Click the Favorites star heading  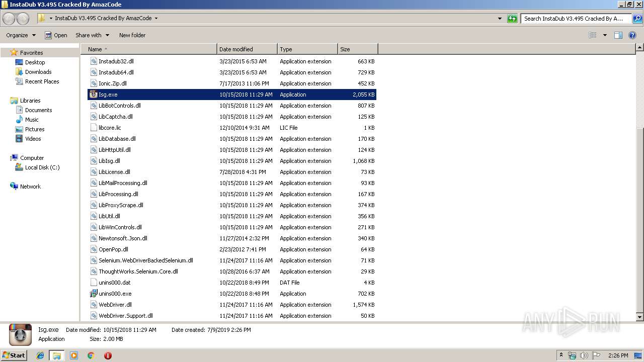27,53
